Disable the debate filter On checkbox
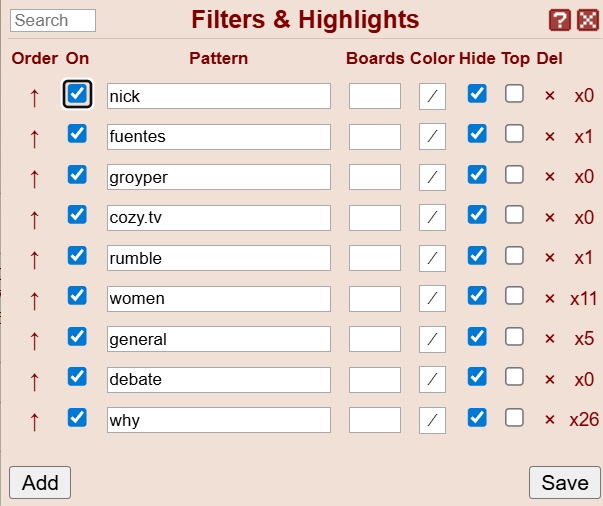 pos(77,376)
